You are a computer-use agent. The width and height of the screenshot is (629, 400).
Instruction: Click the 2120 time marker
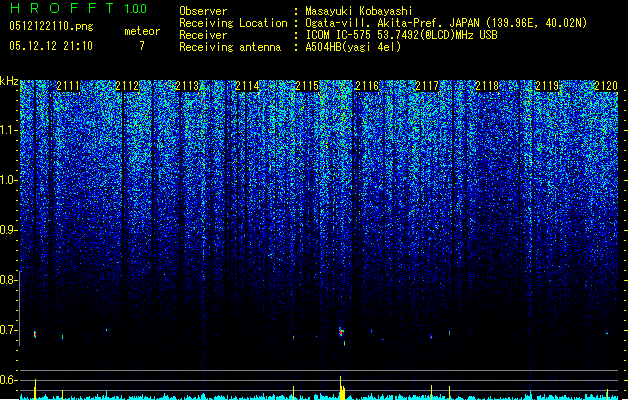click(x=606, y=86)
